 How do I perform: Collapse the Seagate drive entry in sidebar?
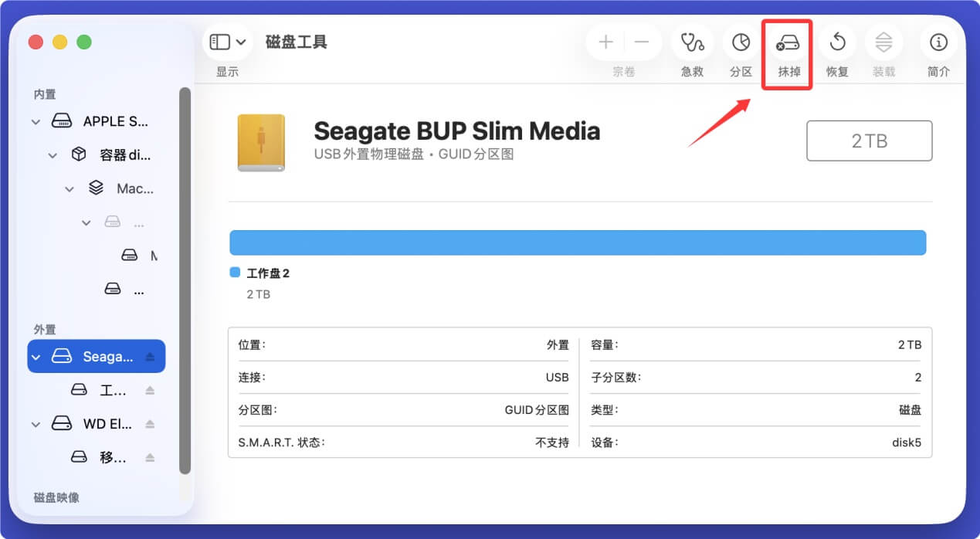pos(36,356)
